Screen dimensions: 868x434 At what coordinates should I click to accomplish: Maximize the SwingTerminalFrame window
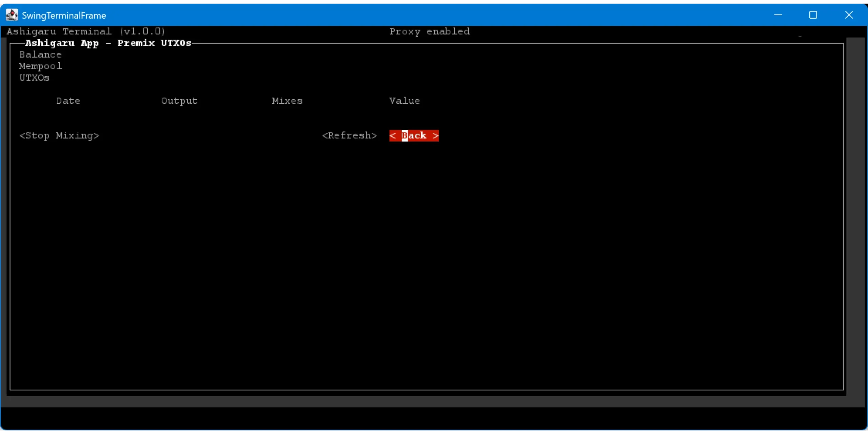pyautogui.click(x=813, y=15)
